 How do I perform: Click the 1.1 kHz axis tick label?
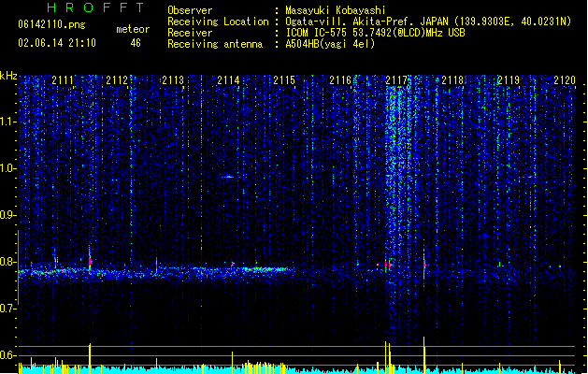pos(7,122)
